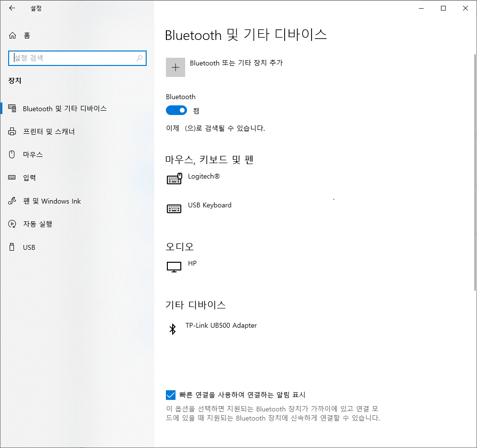The width and height of the screenshot is (477, 448).
Task: Click the USB icon in sidebar
Action: pos(12,247)
